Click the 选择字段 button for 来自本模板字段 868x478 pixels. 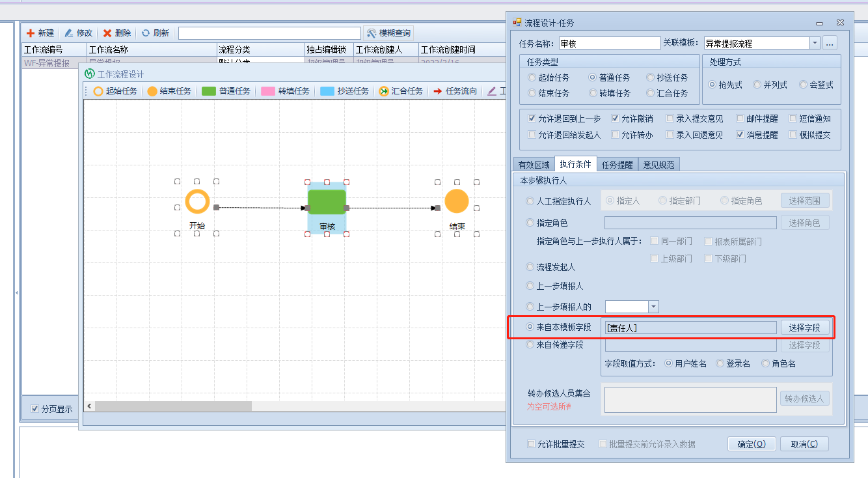pos(804,328)
